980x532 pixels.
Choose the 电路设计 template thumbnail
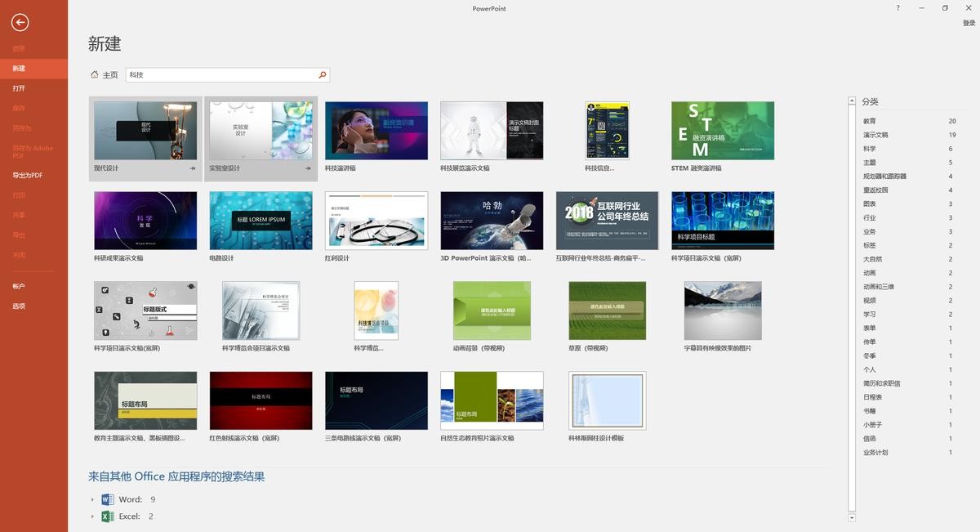point(261,221)
